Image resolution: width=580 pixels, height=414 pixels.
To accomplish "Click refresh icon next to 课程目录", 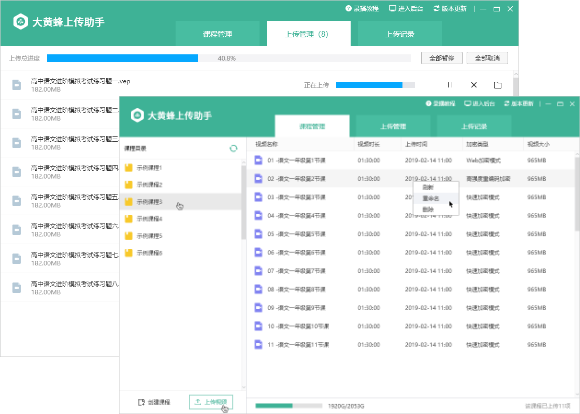I will pos(233,148).
